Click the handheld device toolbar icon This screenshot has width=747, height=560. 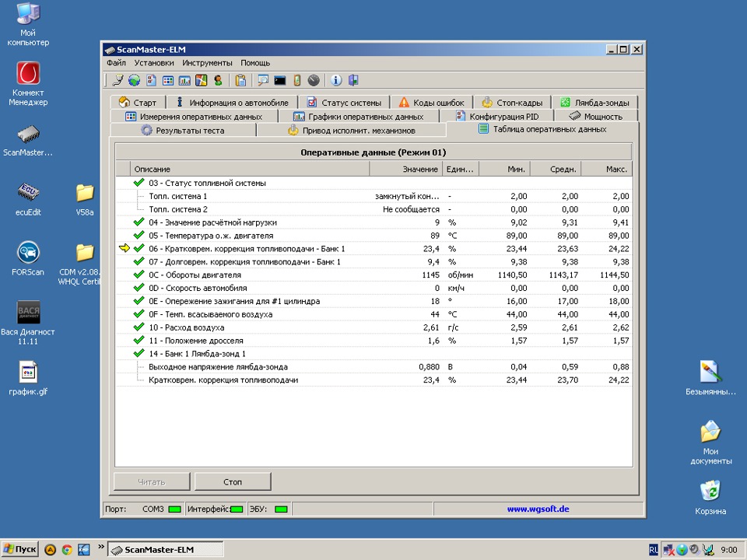coord(296,80)
